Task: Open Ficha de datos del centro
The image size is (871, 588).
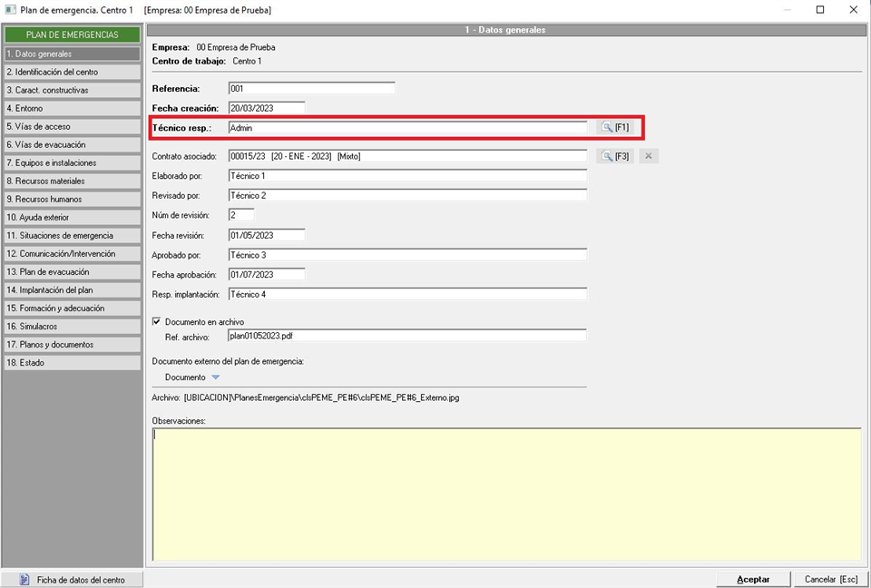Action: pos(72,579)
